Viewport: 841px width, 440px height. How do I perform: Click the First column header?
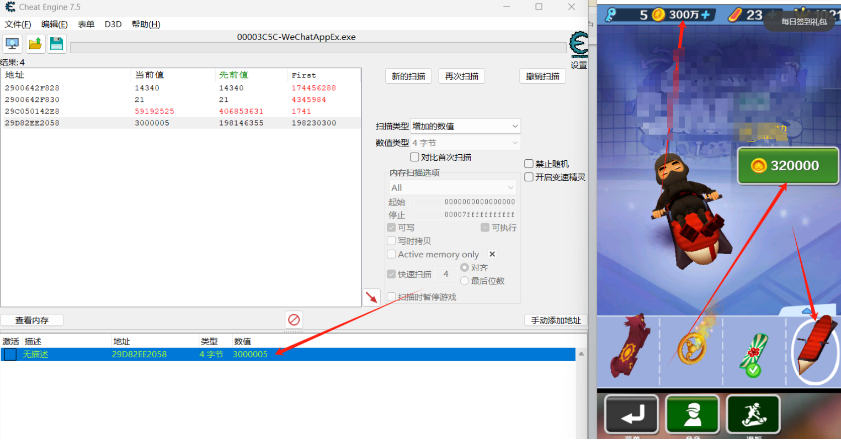click(x=324, y=75)
